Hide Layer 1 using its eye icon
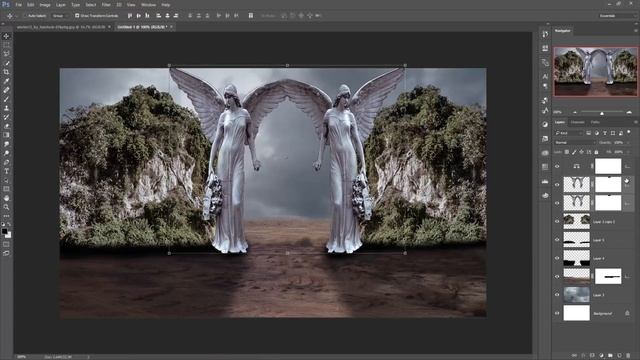Image resolution: width=640 pixels, height=360 pixels. 557,295
